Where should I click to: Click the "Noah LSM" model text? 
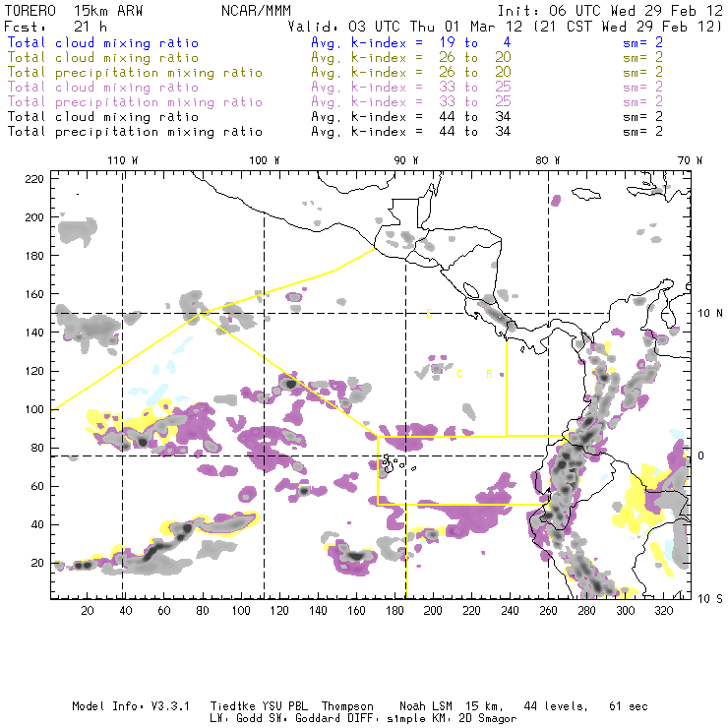point(426,706)
